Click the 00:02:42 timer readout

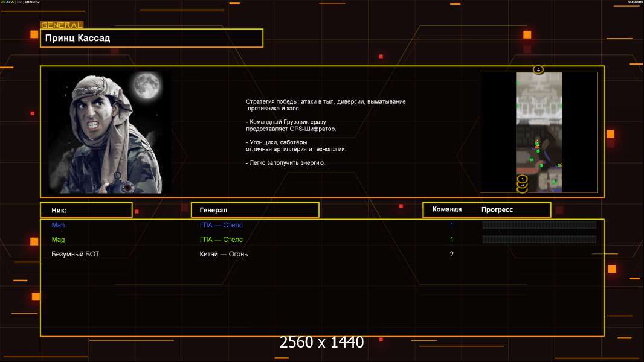coord(33,2)
